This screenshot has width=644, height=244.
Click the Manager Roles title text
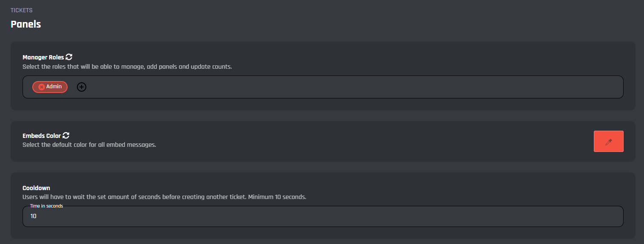(x=43, y=57)
